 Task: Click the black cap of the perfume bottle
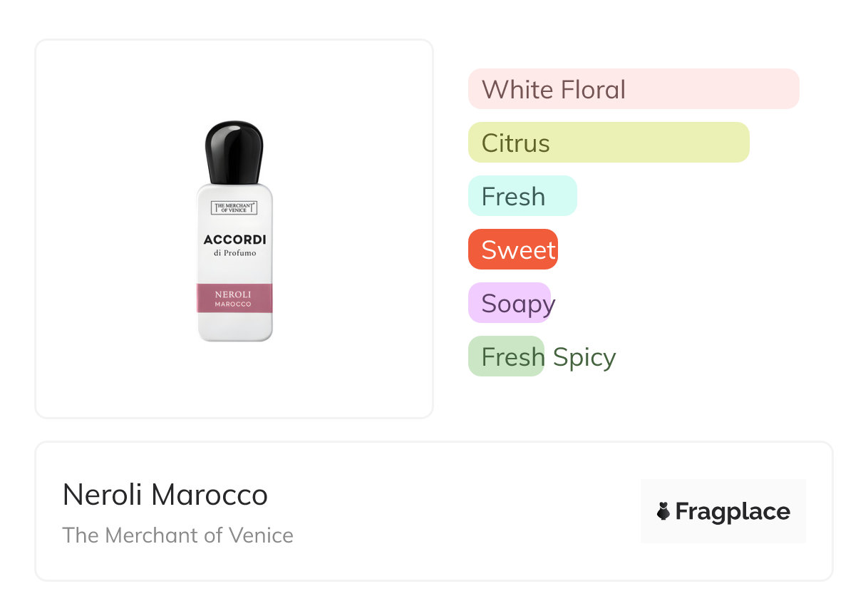coord(234,151)
